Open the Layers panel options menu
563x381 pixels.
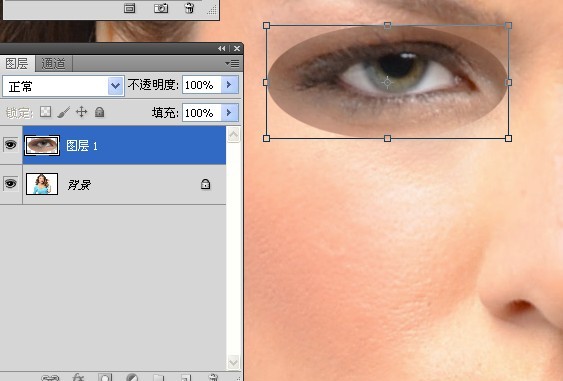[x=232, y=64]
